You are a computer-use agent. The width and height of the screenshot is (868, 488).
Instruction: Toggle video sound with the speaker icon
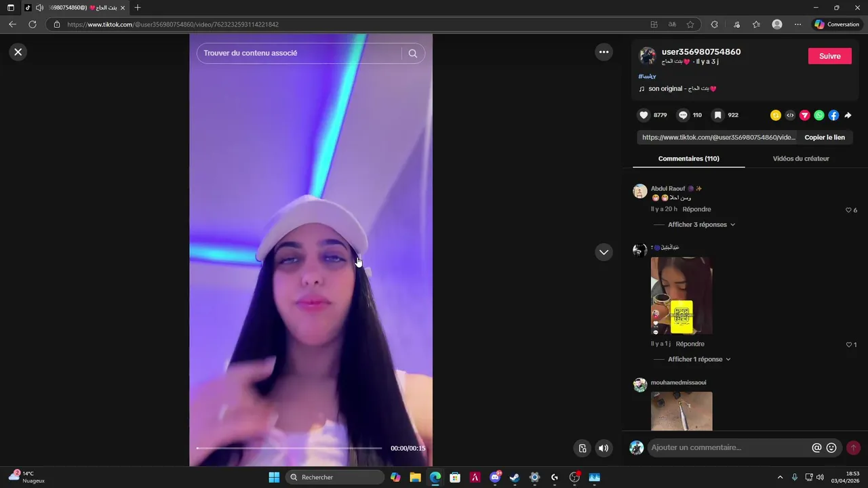point(604,448)
